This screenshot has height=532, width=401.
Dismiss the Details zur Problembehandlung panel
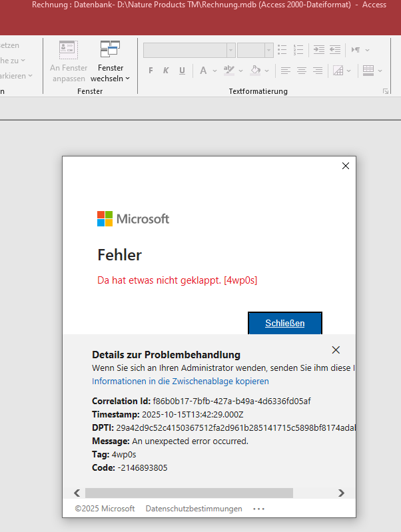[336, 350]
